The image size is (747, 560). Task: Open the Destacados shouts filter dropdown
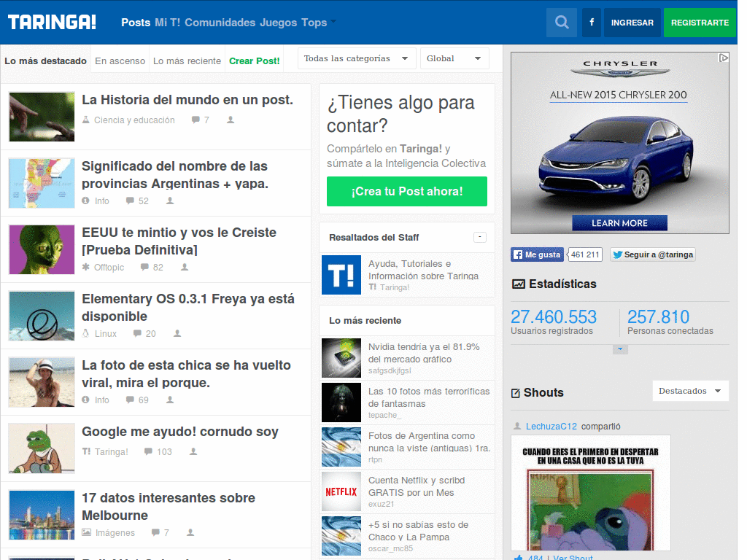(x=691, y=391)
